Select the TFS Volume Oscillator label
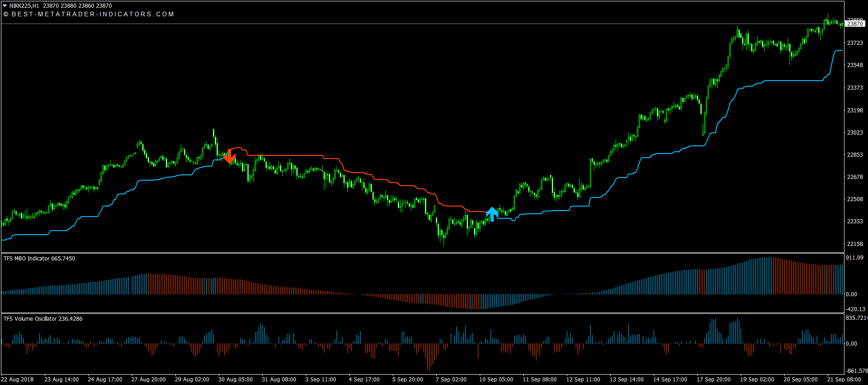The height and width of the screenshot is (385, 868). click(x=43, y=319)
